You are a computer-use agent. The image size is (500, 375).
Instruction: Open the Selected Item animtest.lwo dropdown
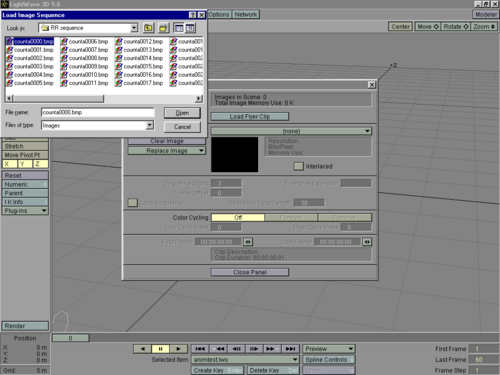pyautogui.click(x=245, y=360)
